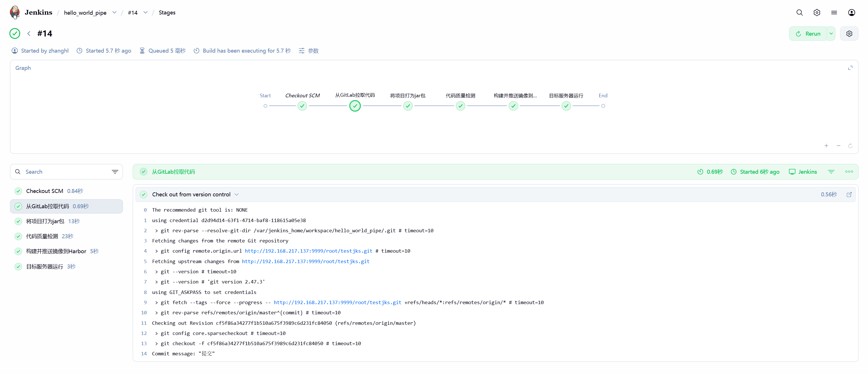The width and height of the screenshot is (868, 374).
Task: Click the Rerun button
Action: (808, 34)
